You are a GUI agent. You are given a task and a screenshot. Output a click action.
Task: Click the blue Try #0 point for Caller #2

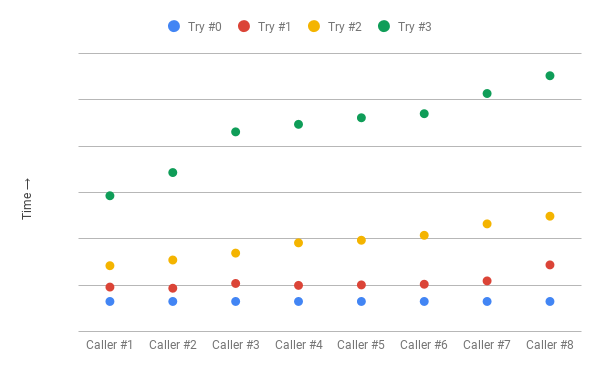point(173,301)
